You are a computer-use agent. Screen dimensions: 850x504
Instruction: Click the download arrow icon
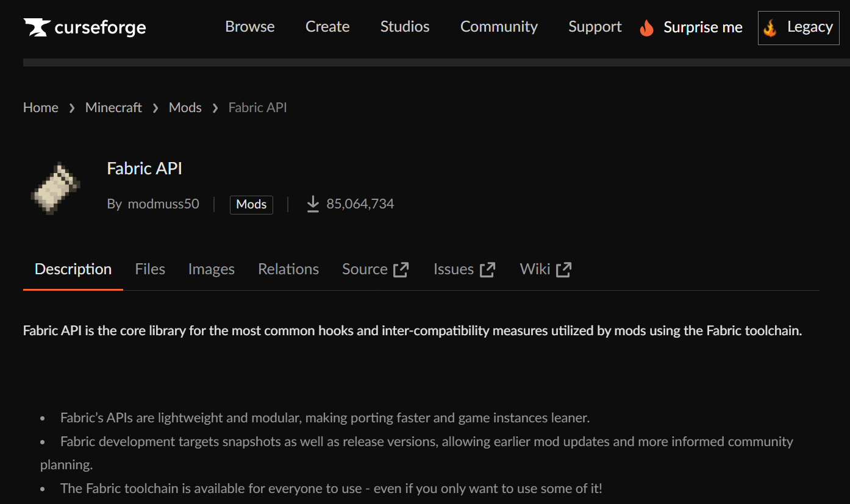coord(313,204)
